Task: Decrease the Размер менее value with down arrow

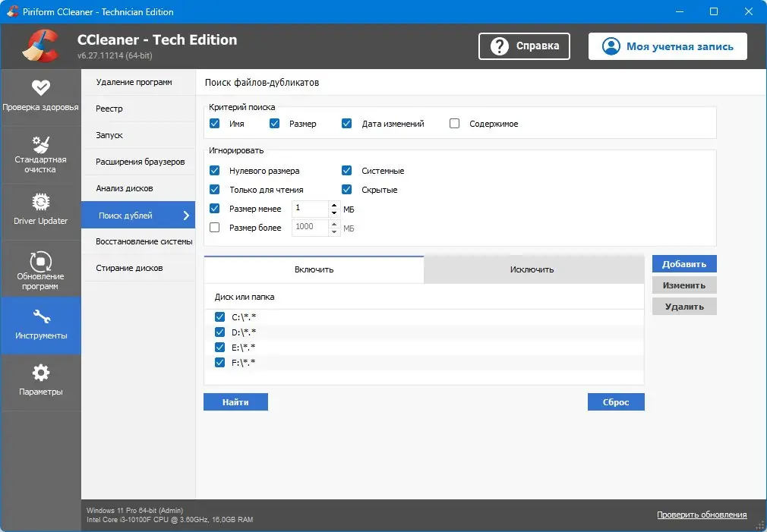Action: pyautogui.click(x=334, y=212)
